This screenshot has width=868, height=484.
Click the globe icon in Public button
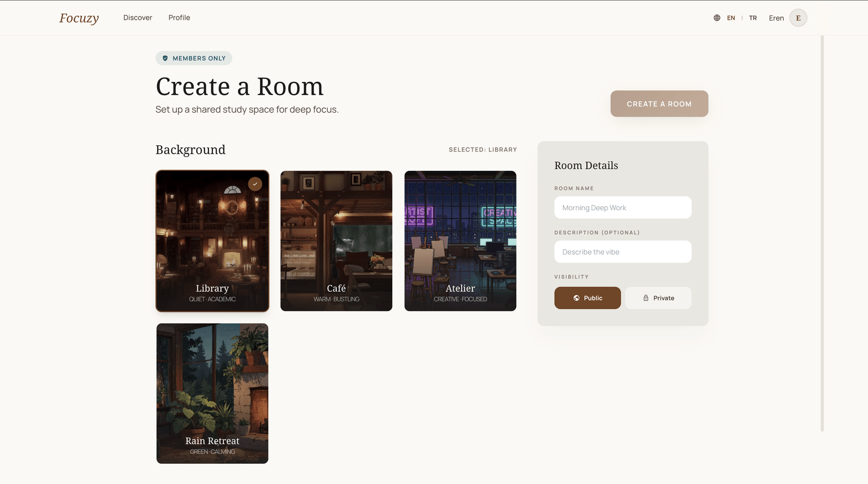point(576,298)
